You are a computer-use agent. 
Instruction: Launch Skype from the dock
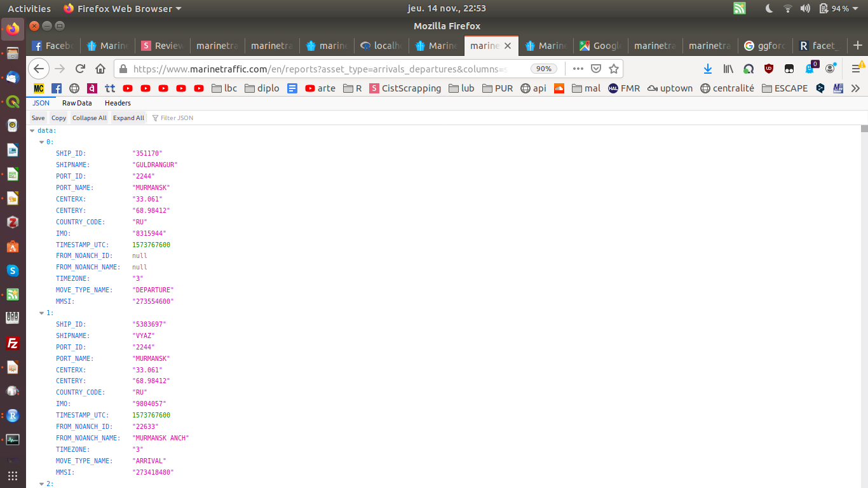coord(13,271)
